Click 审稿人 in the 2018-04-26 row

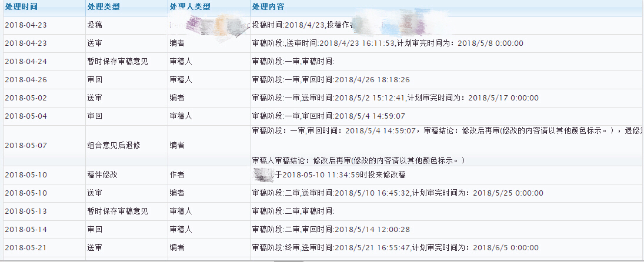tap(181, 79)
